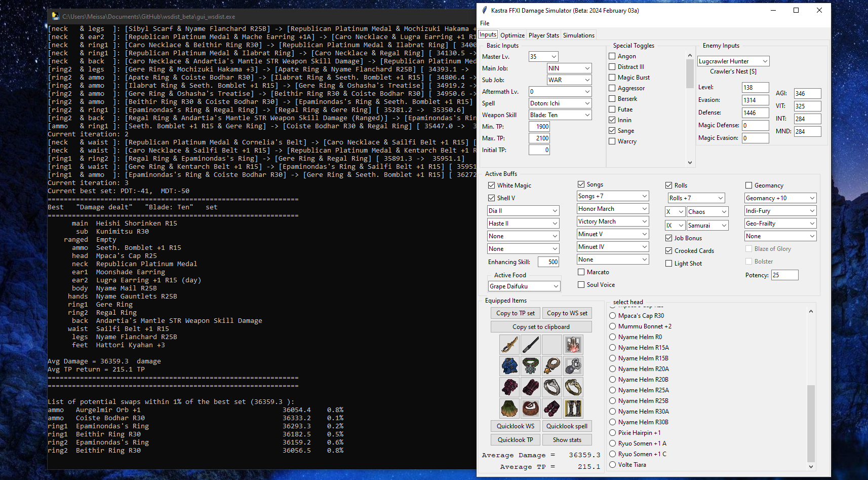Open the Sub Job dropdown showing WAR
The width and height of the screenshot is (868, 480).
pos(569,80)
